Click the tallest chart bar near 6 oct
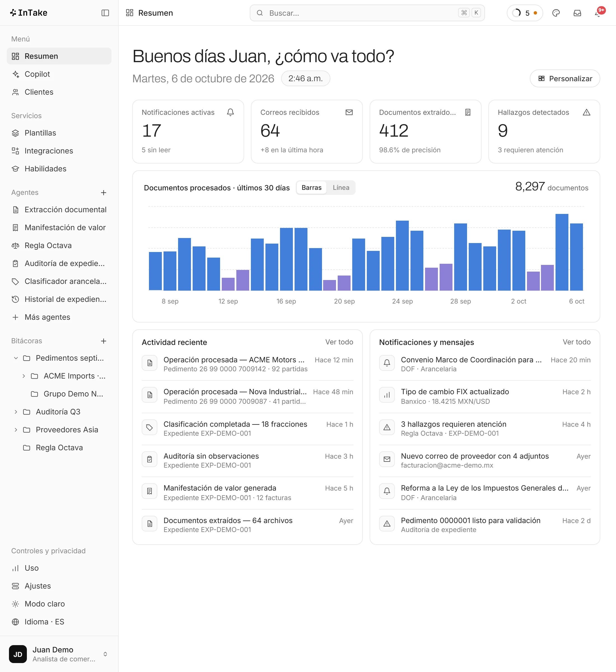 click(x=562, y=252)
